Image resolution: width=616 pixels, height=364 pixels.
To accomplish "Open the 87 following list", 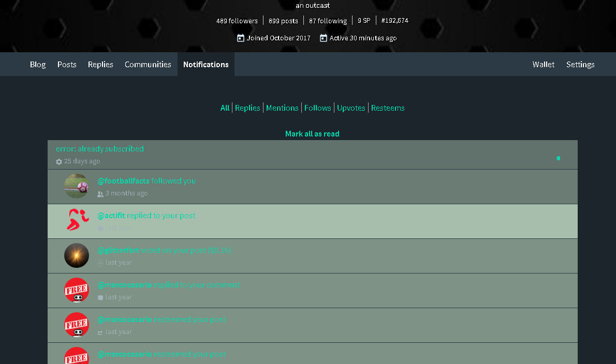I will click(x=328, y=21).
